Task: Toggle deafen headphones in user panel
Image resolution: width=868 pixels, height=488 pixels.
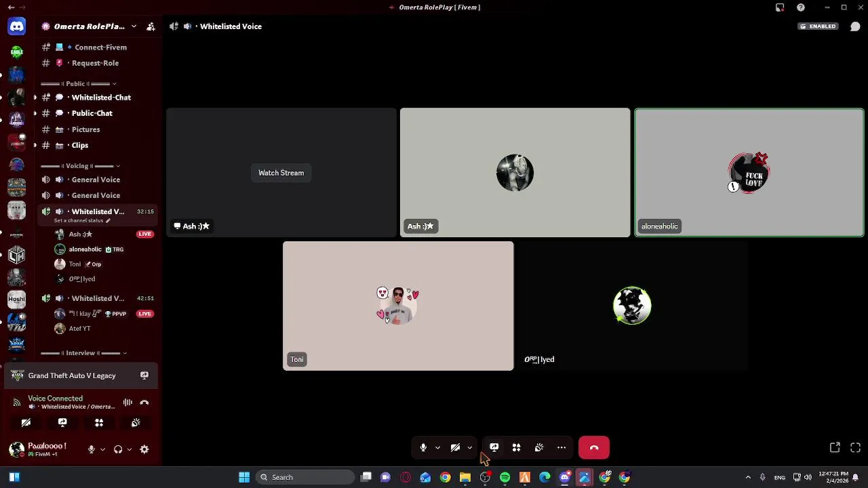Action: click(x=118, y=449)
